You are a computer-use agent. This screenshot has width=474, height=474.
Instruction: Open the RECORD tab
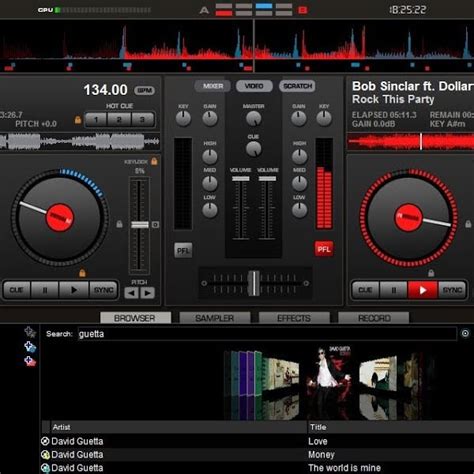(374, 318)
